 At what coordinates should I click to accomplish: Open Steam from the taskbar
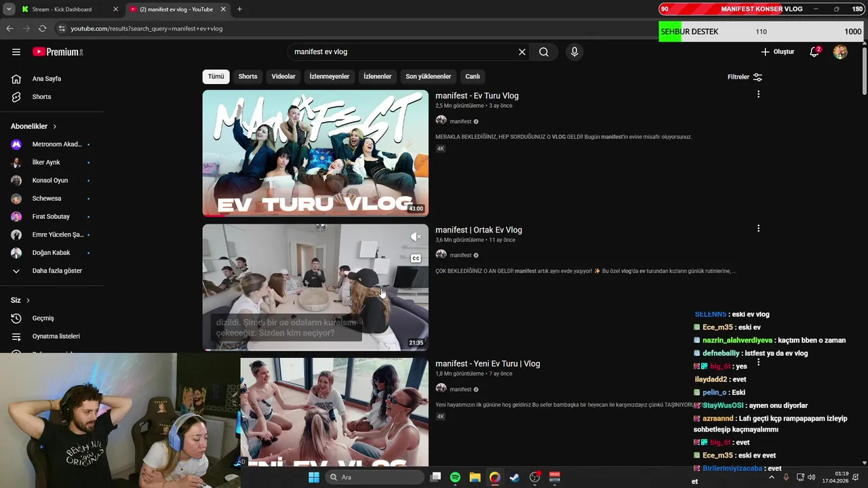(x=515, y=477)
